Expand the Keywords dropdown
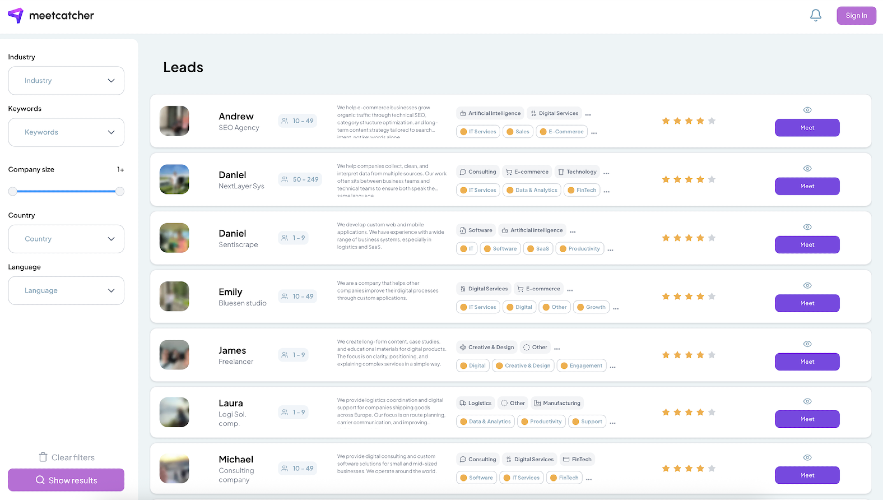Image resolution: width=883 pixels, height=500 pixels. [66, 132]
